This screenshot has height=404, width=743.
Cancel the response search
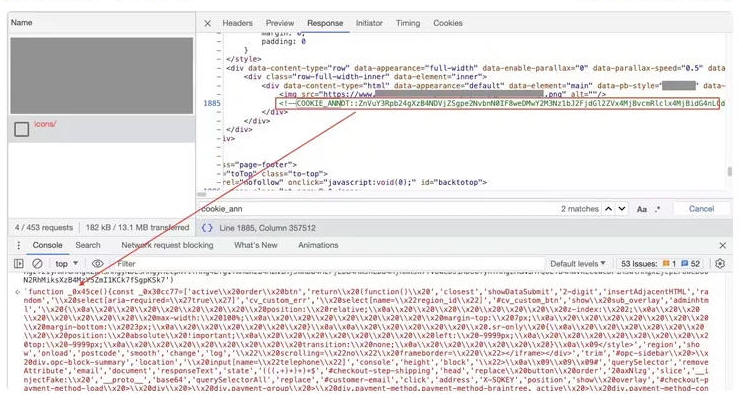701,209
